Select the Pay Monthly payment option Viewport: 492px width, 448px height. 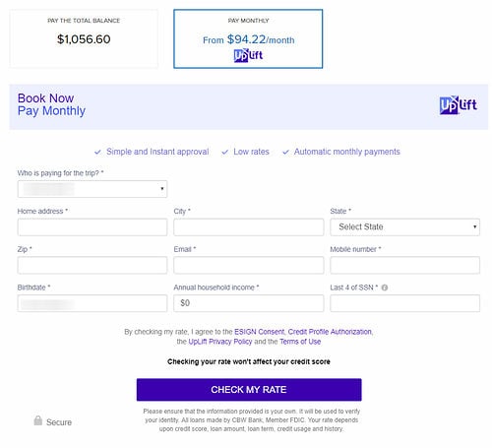[248, 38]
